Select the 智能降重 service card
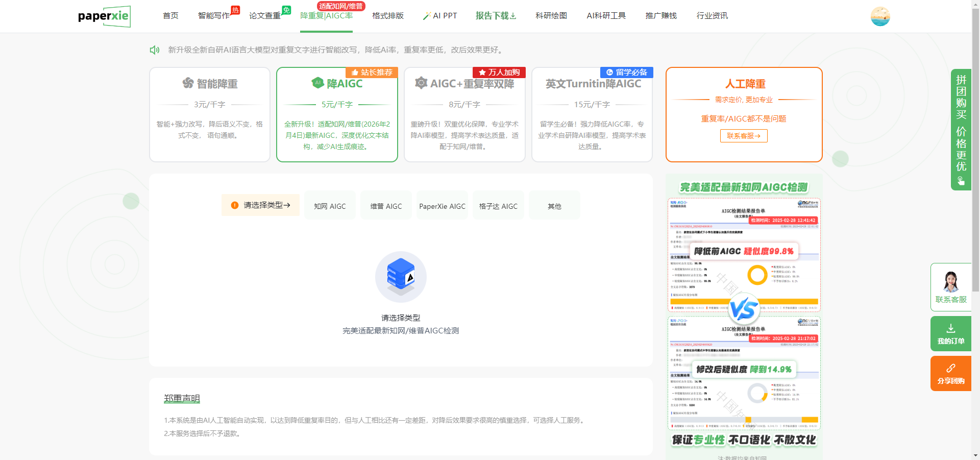The image size is (980, 460). [x=210, y=114]
